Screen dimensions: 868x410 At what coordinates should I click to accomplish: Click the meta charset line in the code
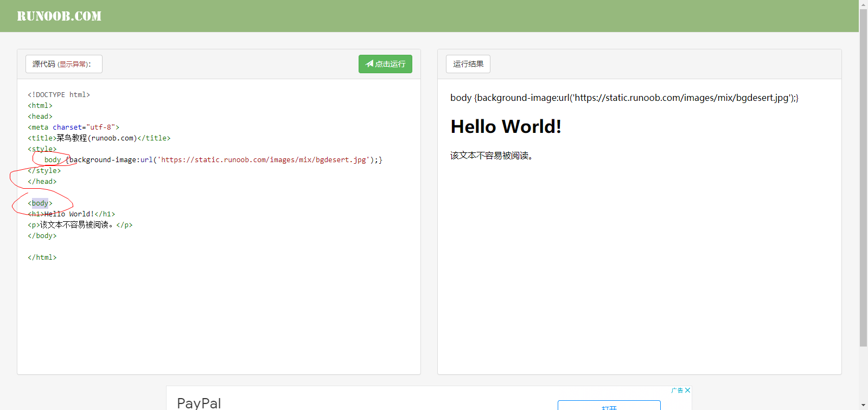click(x=73, y=127)
